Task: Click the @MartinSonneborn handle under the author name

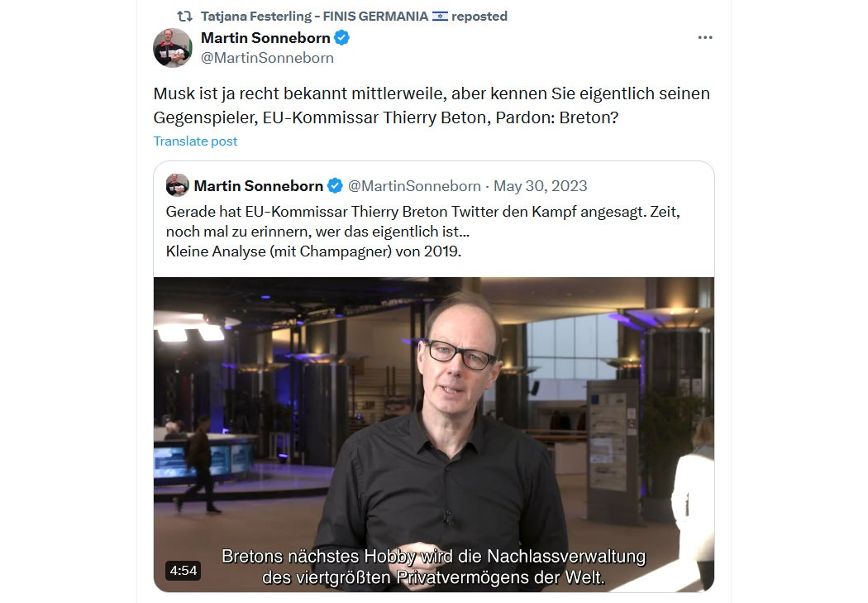Action: tap(267, 58)
